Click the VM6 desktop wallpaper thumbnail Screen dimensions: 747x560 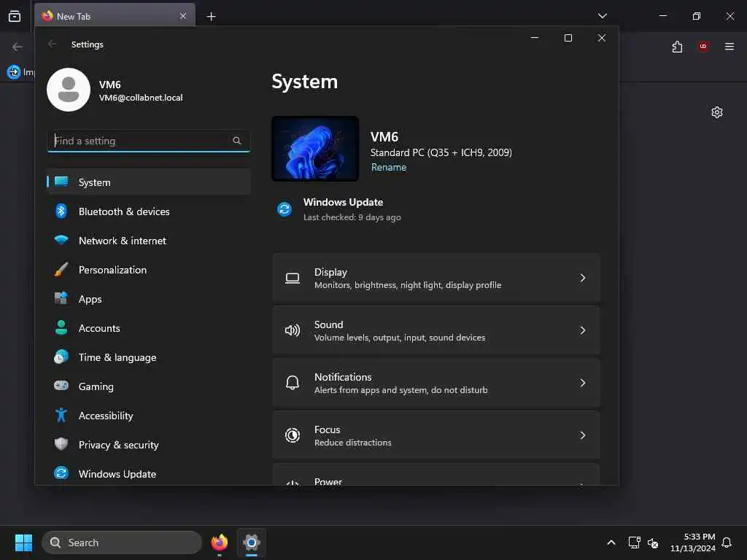tap(315, 149)
